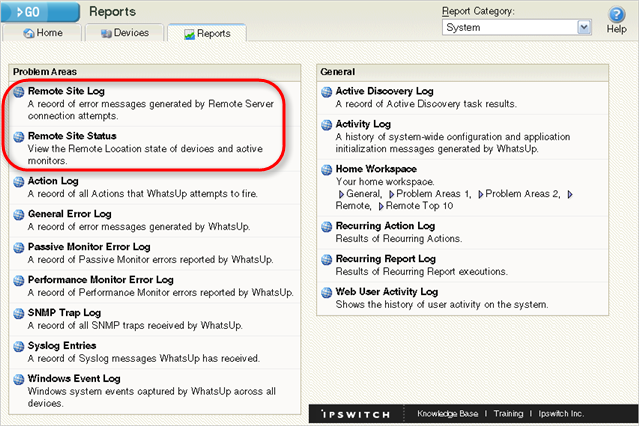Click the globe icon beside Recurring Report Log
639x426 pixels.
pyautogui.click(x=326, y=260)
